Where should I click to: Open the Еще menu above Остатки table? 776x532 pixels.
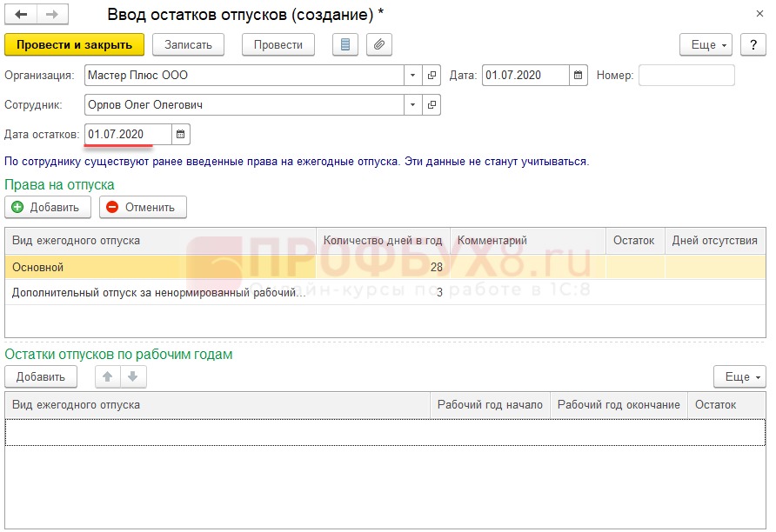[739, 376]
